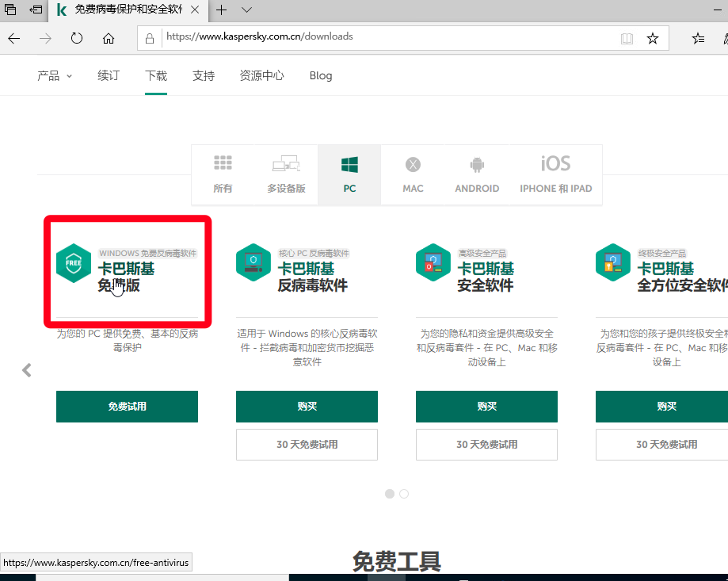This screenshot has width=728, height=581.
Task: Open the tabs you've set aside icon
Action: click(x=10, y=10)
